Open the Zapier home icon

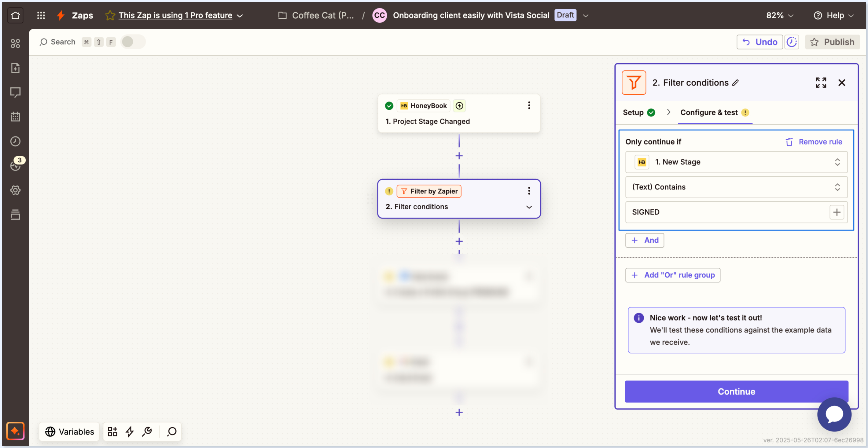(15, 15)
